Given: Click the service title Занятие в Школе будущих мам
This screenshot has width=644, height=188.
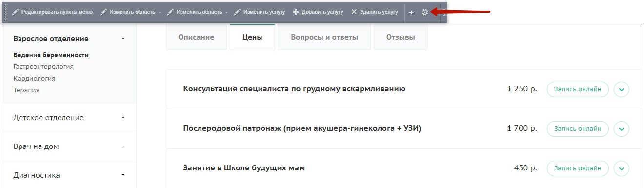Looking at the screenshot, I should coord(244,168).
